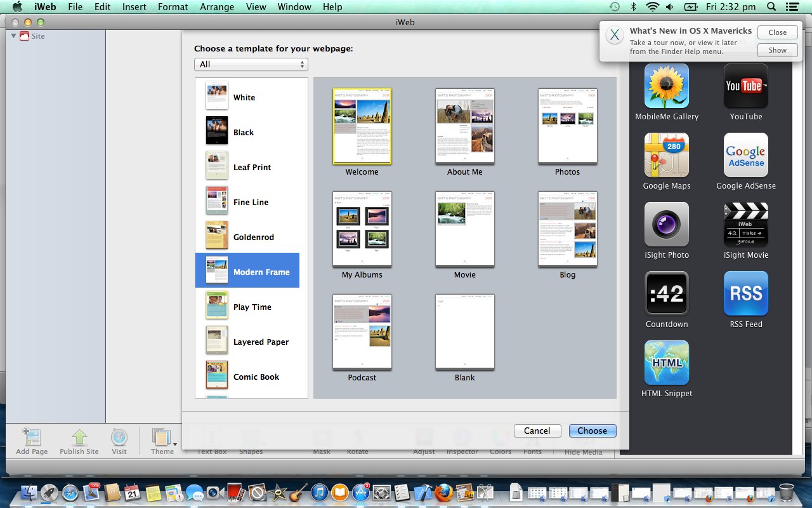Open the Bluetooth menu bar icon
The height and width of the screenshot is (508, 812).
[633, 7]
